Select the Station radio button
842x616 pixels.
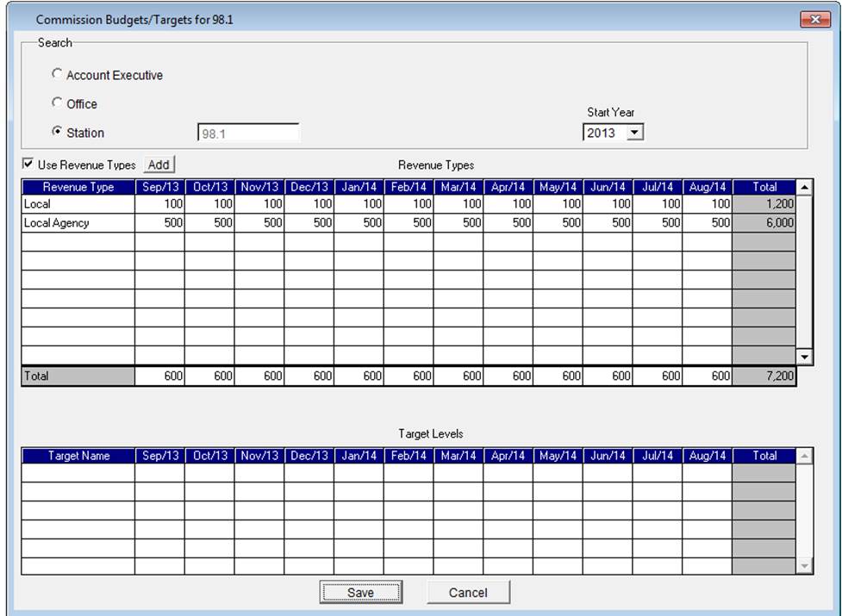[58, 133]
